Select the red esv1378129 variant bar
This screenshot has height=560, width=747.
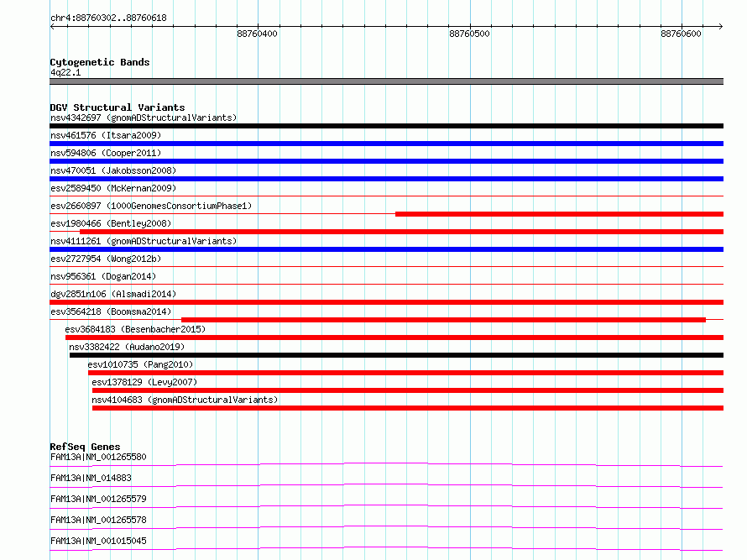408,390
